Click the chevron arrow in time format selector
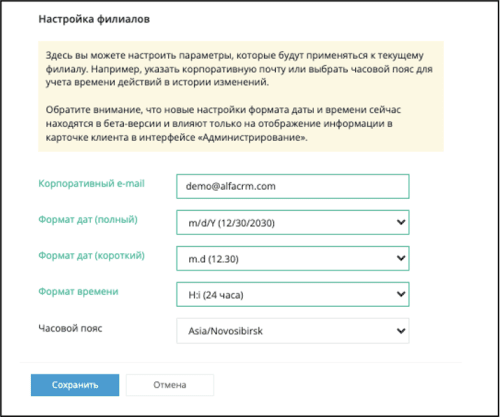 click(401, 294)
